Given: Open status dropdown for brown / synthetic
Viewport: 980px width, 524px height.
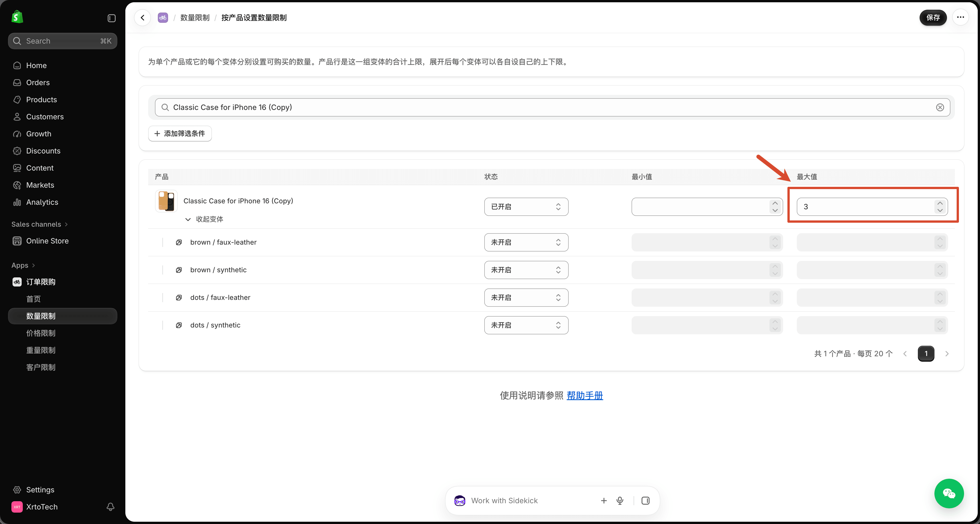Looking at the screenshot, I should pos(526,270).
